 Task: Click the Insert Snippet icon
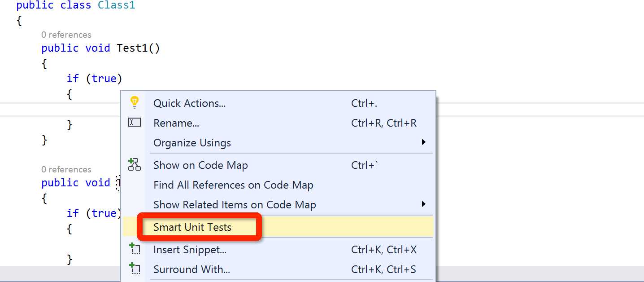(135, 249)
